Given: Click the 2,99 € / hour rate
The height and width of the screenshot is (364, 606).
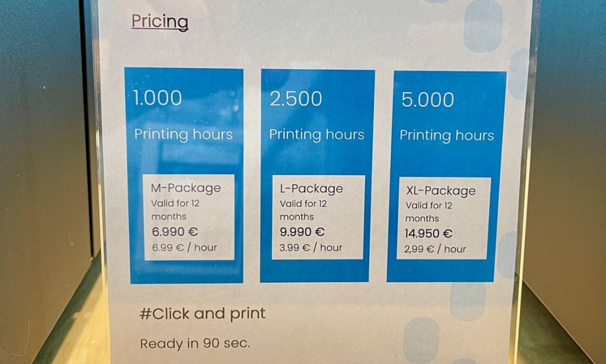Looking at the screenshot, I should [x=436, y=249].
